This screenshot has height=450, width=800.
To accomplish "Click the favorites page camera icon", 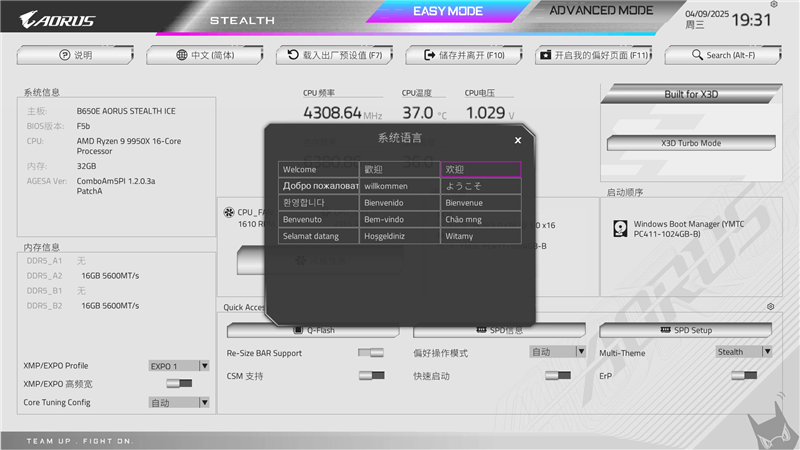I will pos(545,55).
